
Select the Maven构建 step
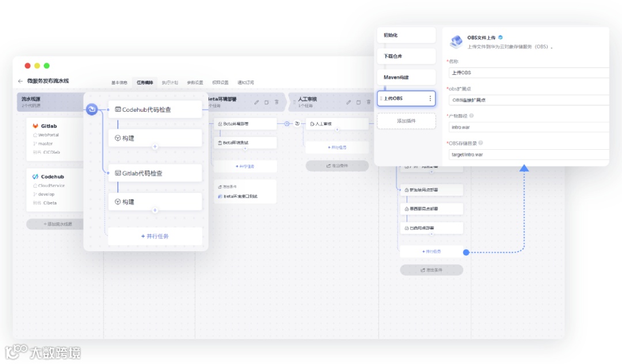point(407,77)
